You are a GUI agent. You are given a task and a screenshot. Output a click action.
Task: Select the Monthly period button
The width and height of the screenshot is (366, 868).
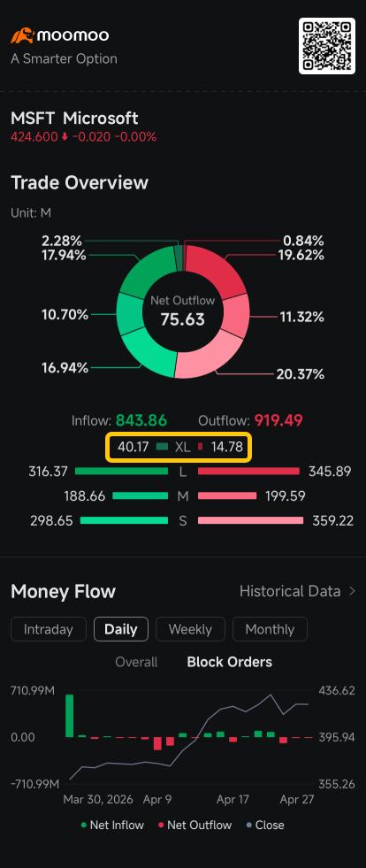[270, 629]
